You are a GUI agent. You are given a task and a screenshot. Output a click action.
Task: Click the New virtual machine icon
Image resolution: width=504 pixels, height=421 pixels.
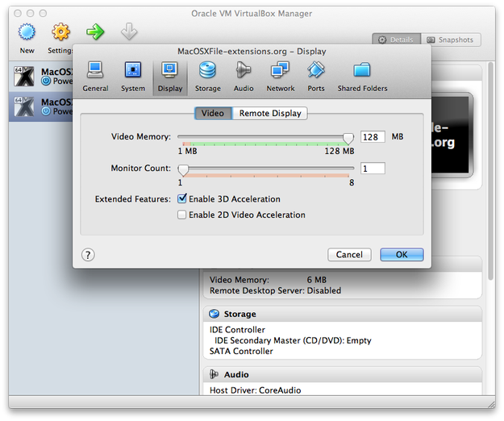coord(27,31)
